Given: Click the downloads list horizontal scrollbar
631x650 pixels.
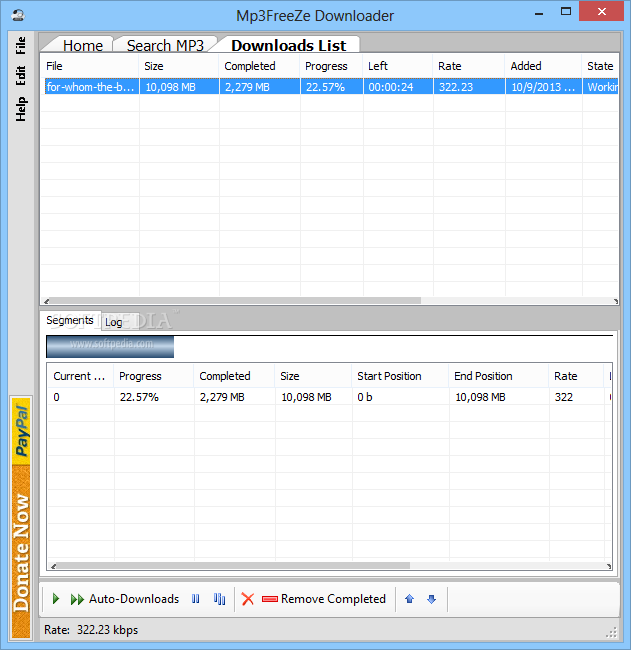Looking at the screenshot, I should pyautogui.click(x=235, y=301).
